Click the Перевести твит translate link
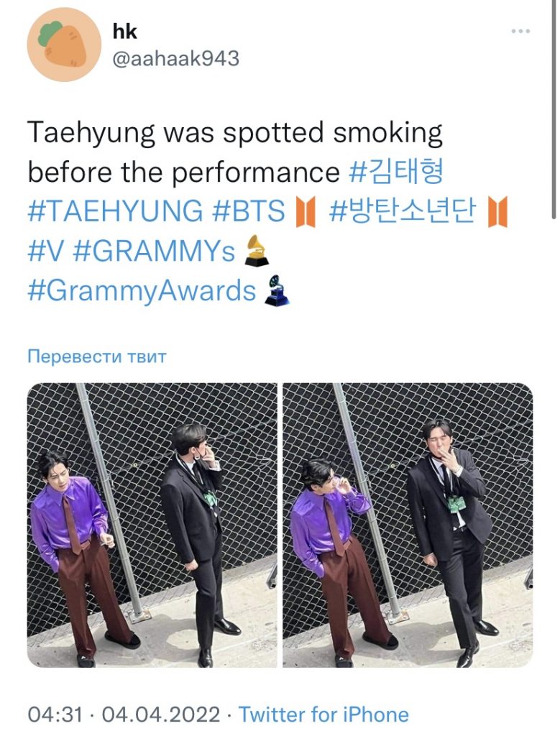 click(97, 356)
